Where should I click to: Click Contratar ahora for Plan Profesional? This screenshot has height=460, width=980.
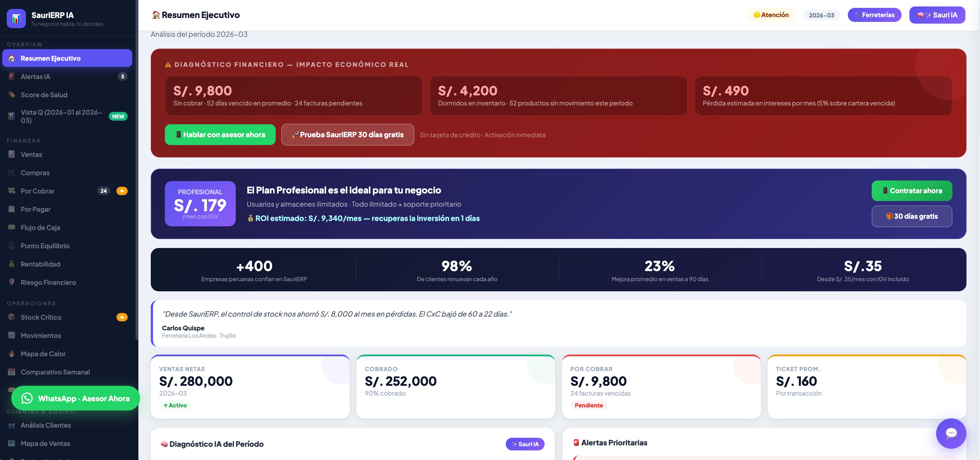[912, 190]
